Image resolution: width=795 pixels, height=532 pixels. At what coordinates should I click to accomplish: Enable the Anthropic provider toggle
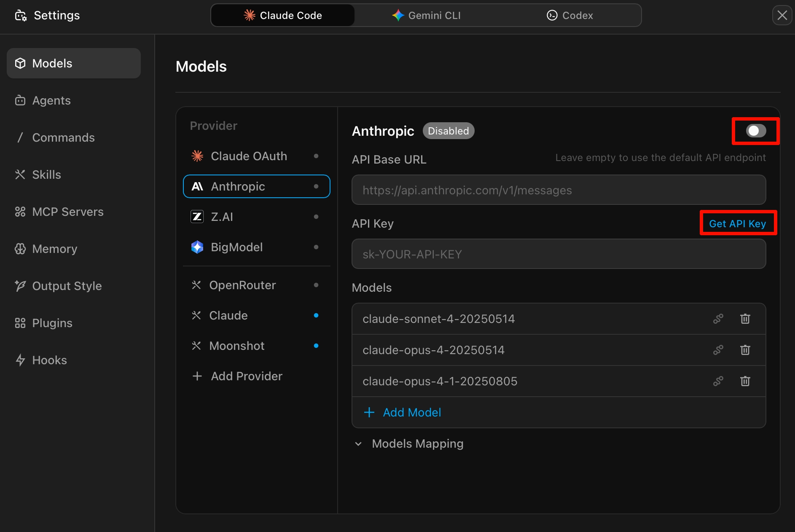755,131
